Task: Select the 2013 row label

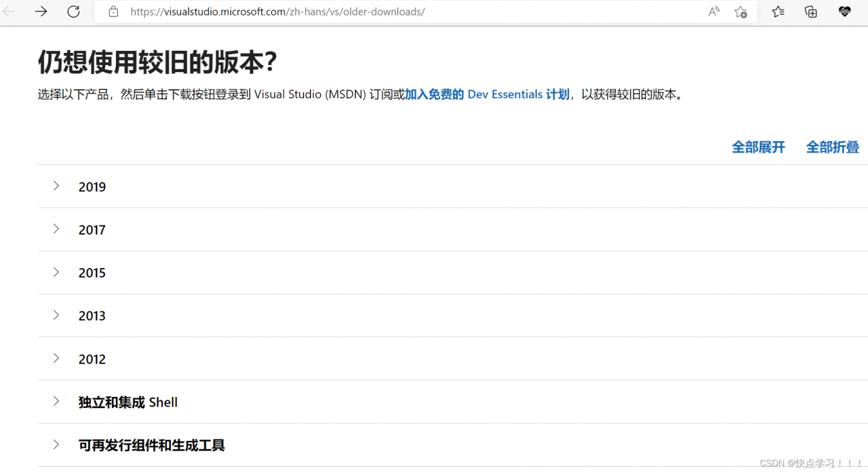Action: pos(92,316)
